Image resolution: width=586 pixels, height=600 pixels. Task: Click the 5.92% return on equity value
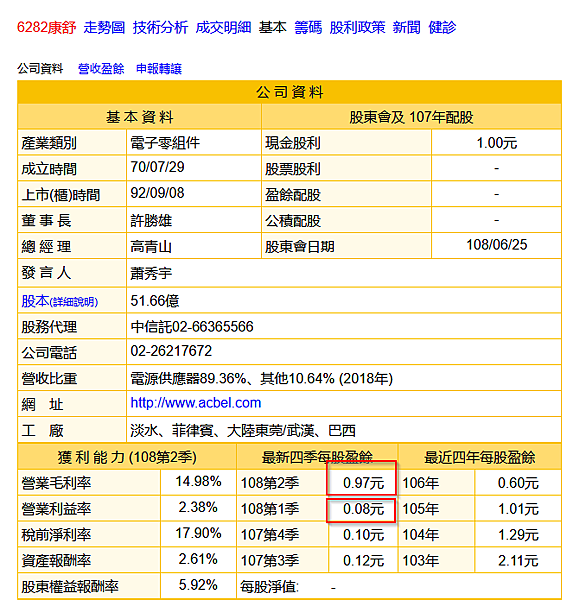coord(198,585)
